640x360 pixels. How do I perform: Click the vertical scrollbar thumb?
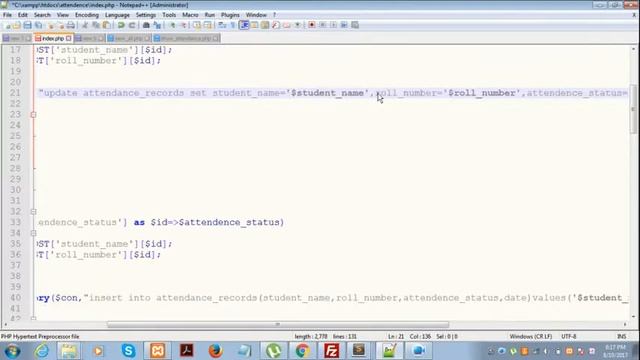point(633,109)
